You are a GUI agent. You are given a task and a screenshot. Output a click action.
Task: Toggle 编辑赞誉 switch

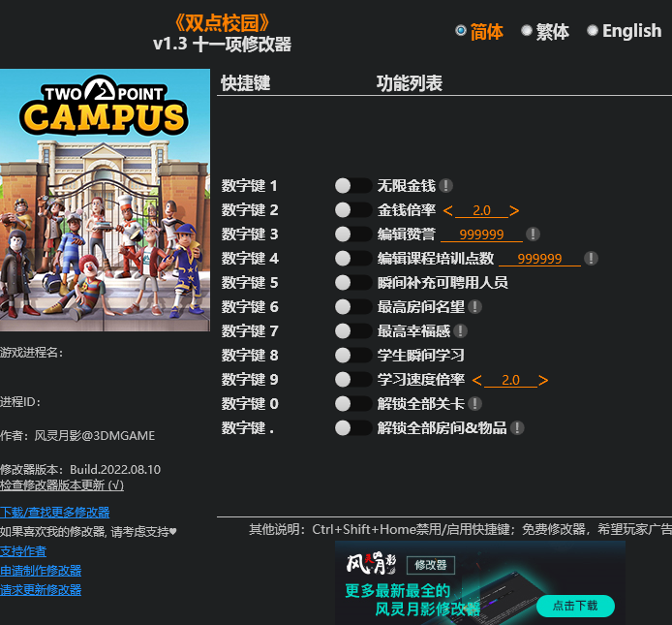click(353, 234)
